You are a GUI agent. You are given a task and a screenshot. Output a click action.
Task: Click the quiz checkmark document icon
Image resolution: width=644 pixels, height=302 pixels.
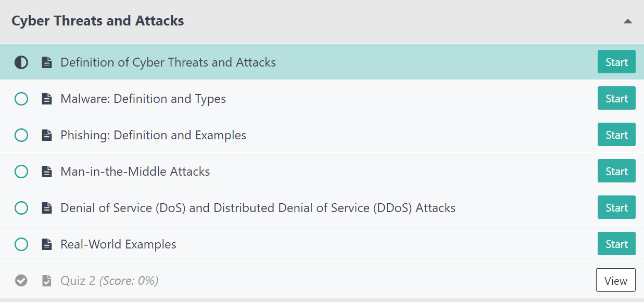point(47,281)
